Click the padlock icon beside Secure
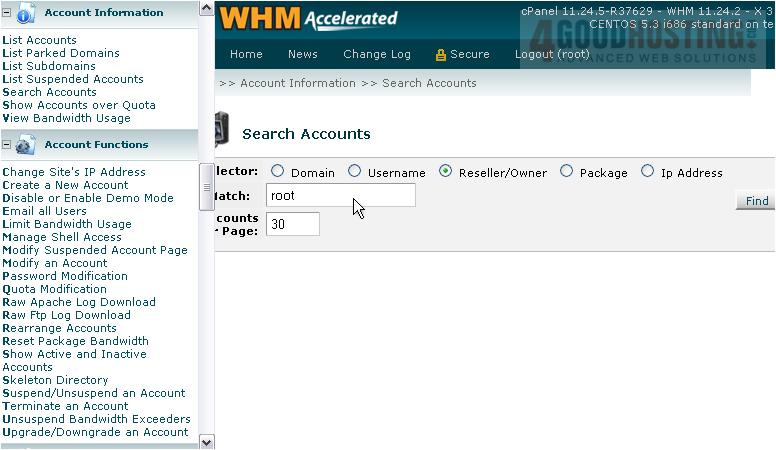The image size is (776, 450). pyautogui.click(x=440, y=55)
